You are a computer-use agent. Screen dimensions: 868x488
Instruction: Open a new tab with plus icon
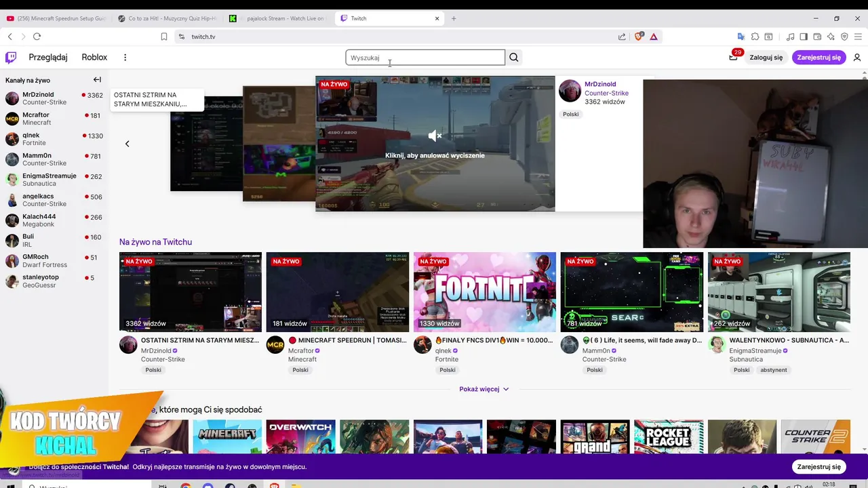(x=454, y=18)
